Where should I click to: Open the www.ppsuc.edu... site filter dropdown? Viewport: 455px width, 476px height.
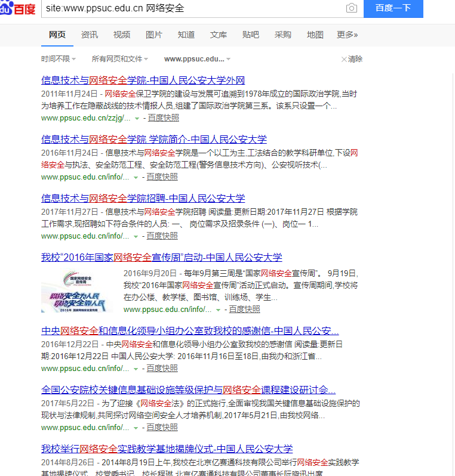(197, 59)
